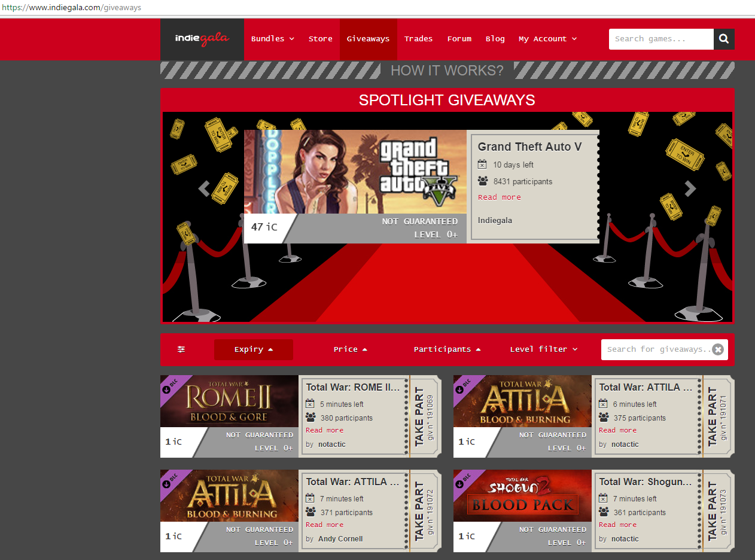Click 10 days left text
This screenshot has width=755, height=560.
click(513, 165)
